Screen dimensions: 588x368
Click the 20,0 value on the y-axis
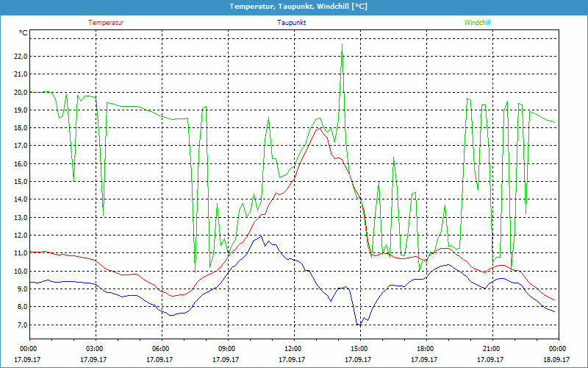click(x=20, y=92)
